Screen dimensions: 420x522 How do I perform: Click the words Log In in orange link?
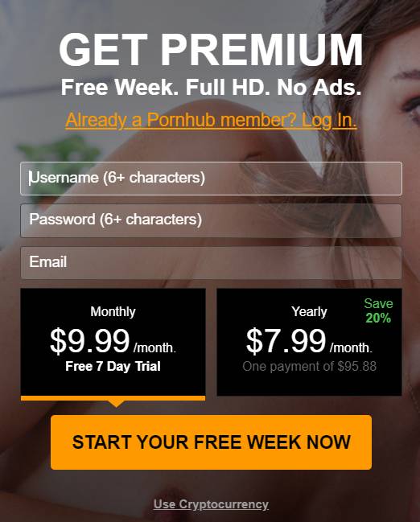(329, 120)
